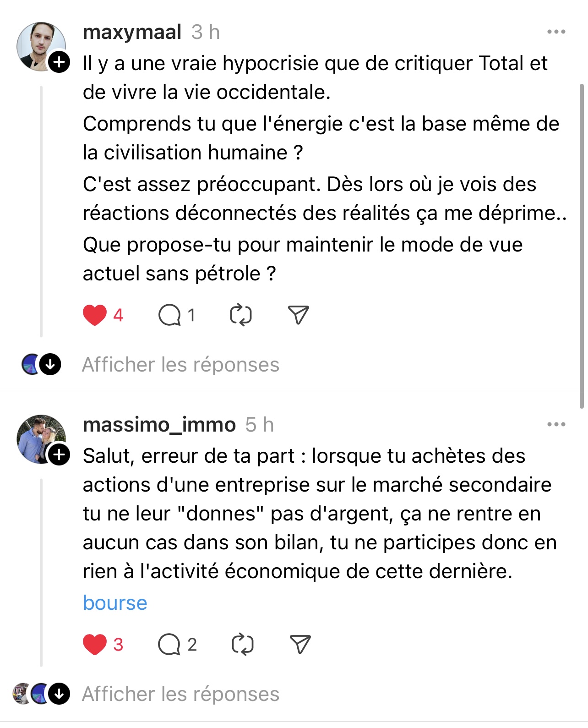The width and height of the screenshot is (588, 728).
Task: Expand replies under maxymaal's post
Action: point(180,365)
